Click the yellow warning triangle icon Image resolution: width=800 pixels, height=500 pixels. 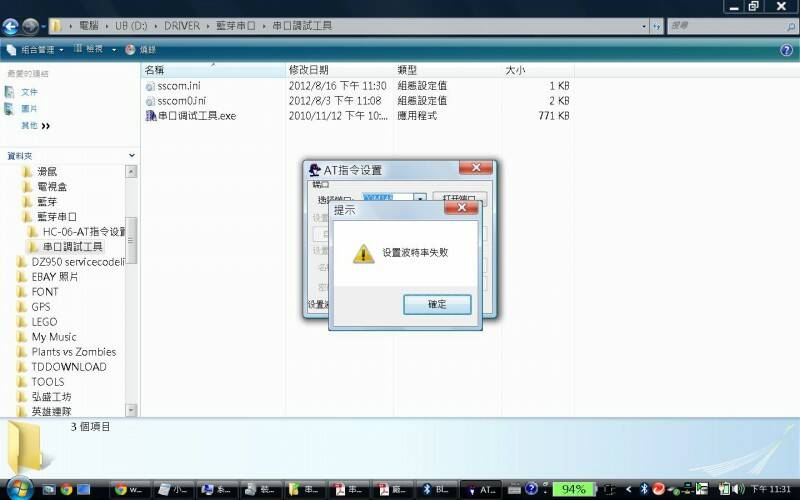[x=363, y=254]
